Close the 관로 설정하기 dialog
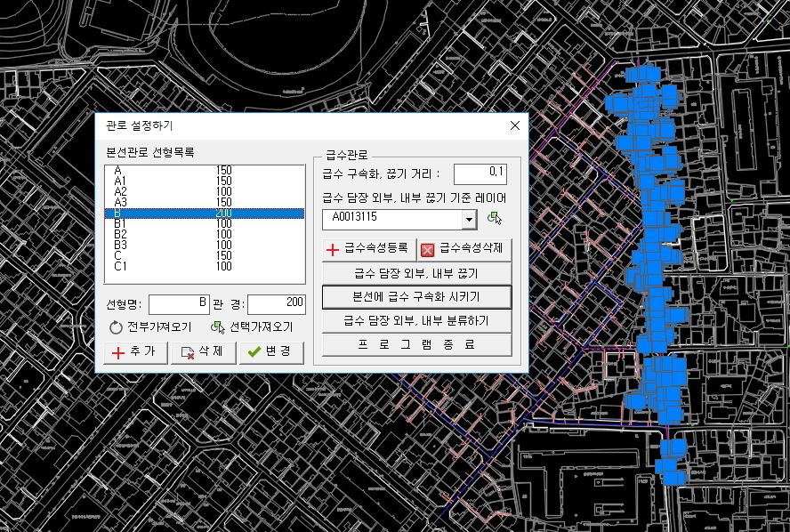Image resolution: width=790 pixels, height=532 pixels. click(515, 125)
